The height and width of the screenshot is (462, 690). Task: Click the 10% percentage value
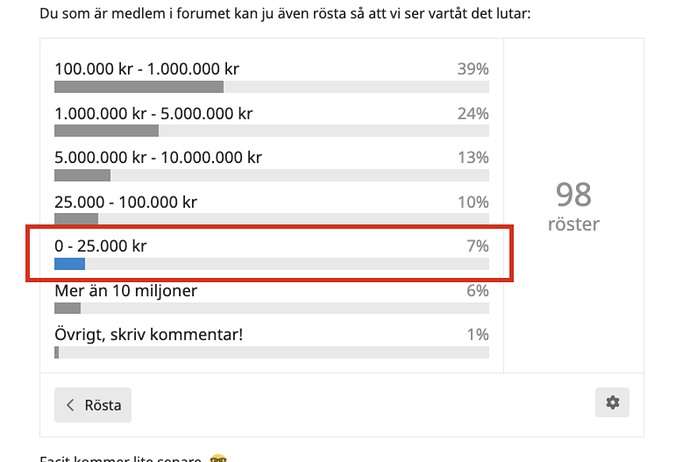point(472,201)
